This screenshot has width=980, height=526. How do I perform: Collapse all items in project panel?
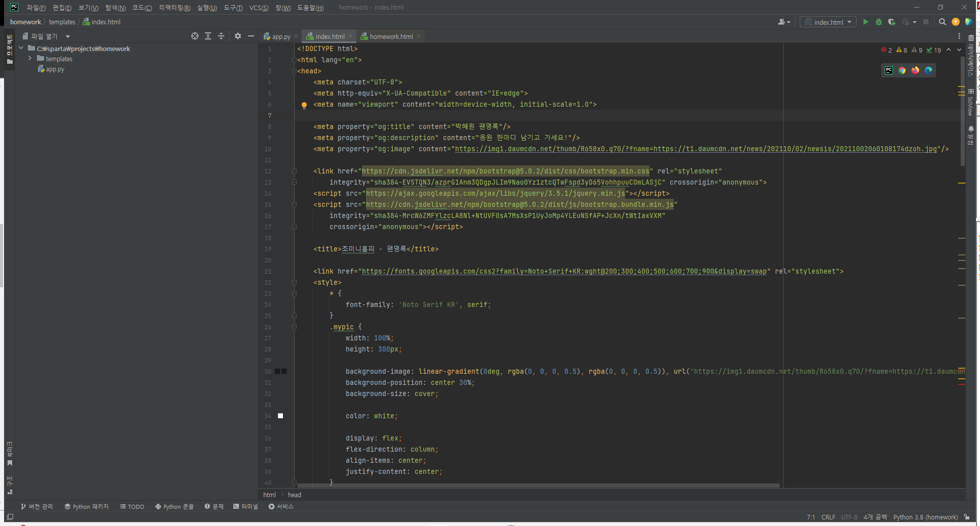(221, 36)
